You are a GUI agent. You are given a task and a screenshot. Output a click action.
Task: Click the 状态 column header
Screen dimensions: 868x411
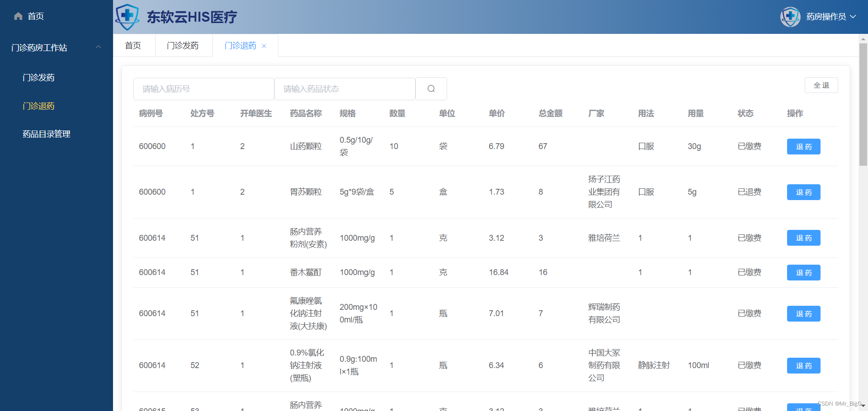point(745,113)
